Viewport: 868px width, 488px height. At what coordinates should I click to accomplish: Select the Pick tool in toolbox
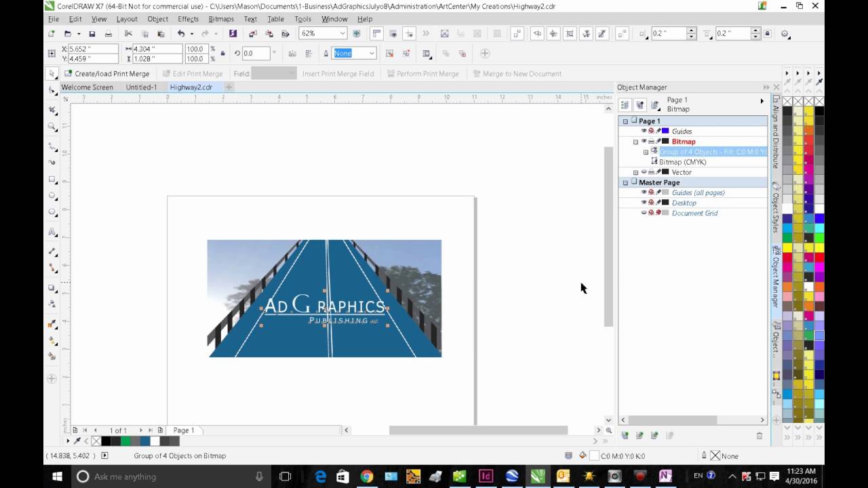coord(52,73)
